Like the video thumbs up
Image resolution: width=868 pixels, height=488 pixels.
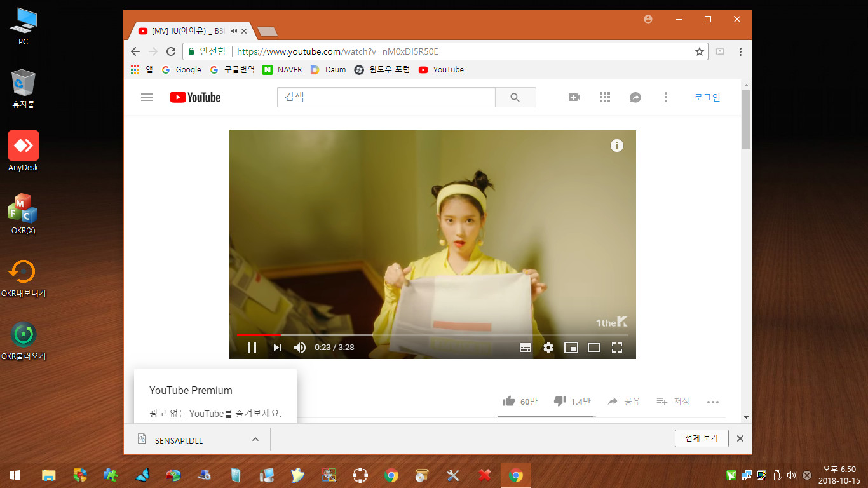(x=520, y=402)
